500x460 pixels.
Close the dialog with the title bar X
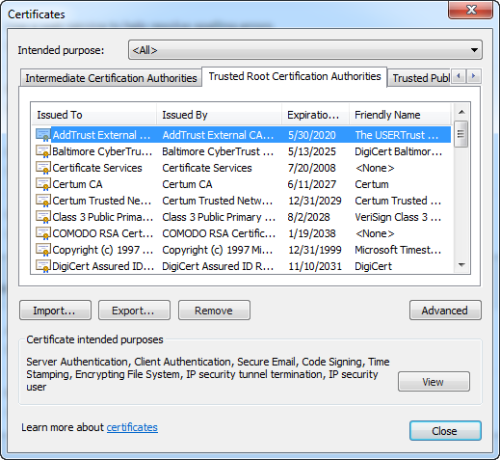[x=470, y=10]
